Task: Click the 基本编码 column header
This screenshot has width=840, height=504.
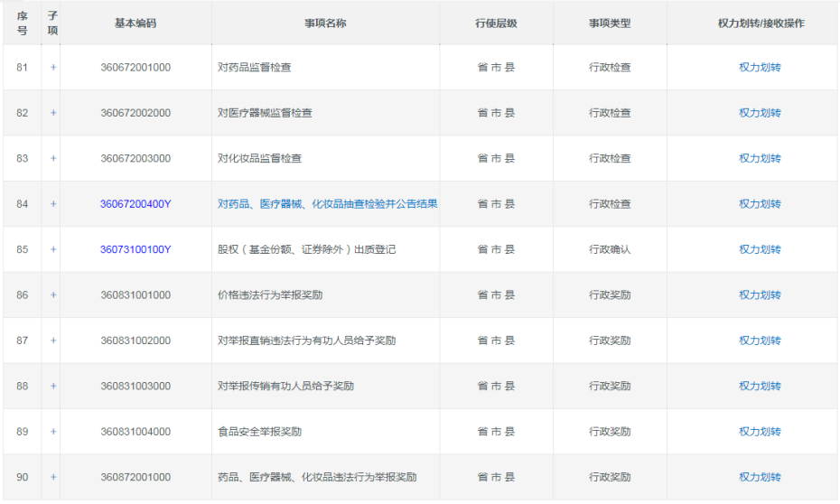Action: (x=135, y=23)
